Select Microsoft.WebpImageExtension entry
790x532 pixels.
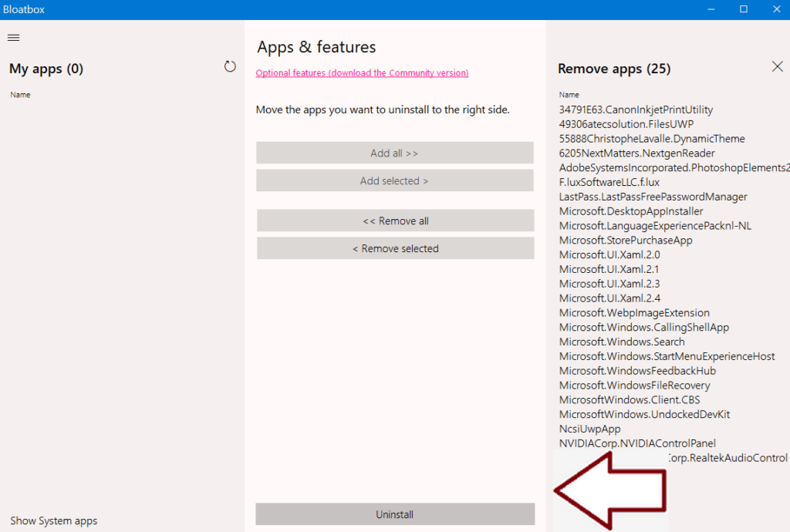pos(634,313)
